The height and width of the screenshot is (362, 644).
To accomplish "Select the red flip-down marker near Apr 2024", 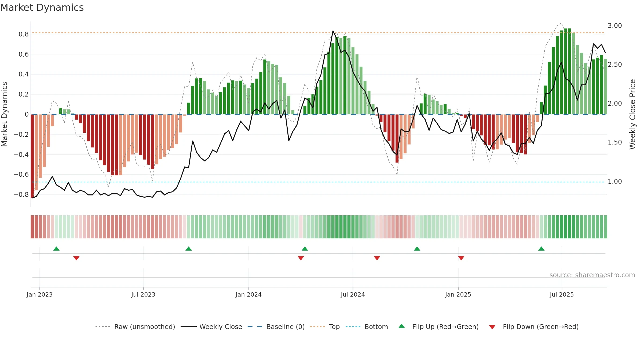I will click(301, 258).
